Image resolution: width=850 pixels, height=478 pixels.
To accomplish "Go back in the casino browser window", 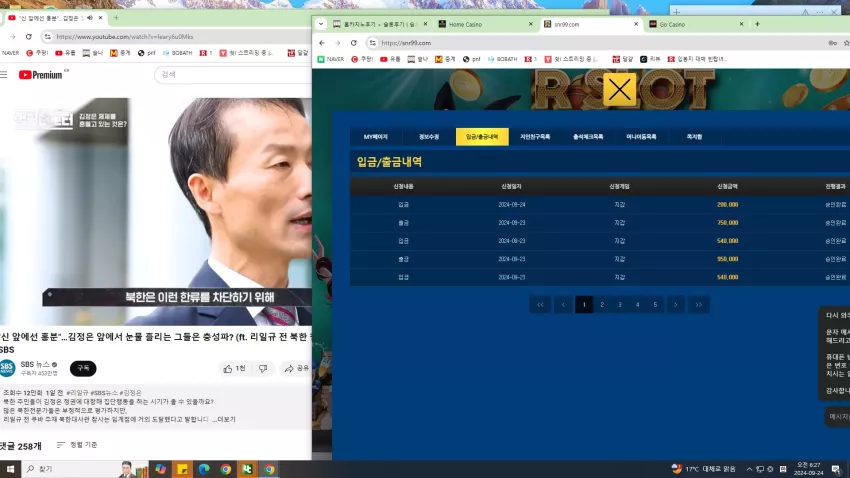I will pyautogui.click(x=322, y=43).
